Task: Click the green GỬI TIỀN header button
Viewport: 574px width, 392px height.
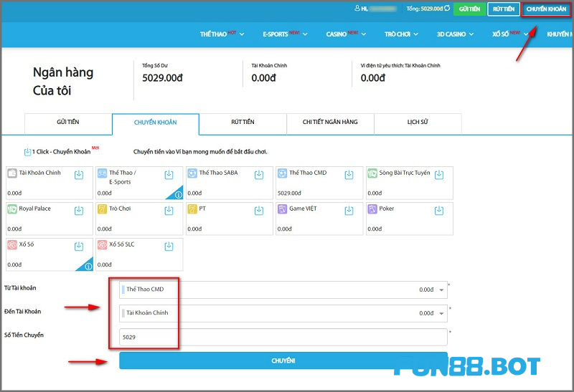Action: coord(469,9)
